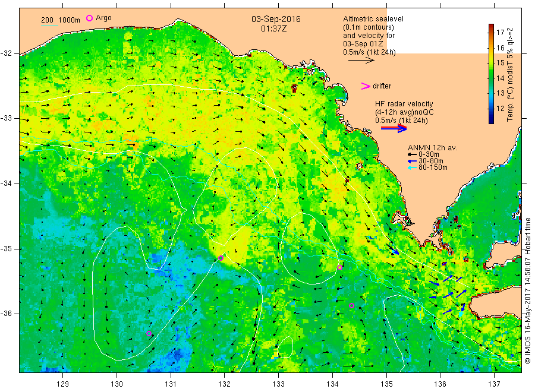This screenshot has height=392, width=535.
Task: Click the IMOS copyright timestamp text
Action: 528,291
